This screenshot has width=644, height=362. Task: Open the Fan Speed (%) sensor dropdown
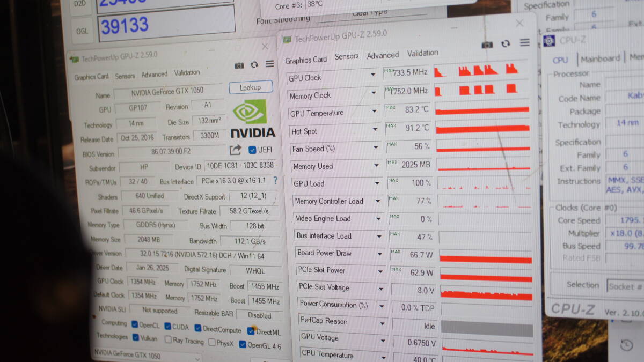(376, 146)
